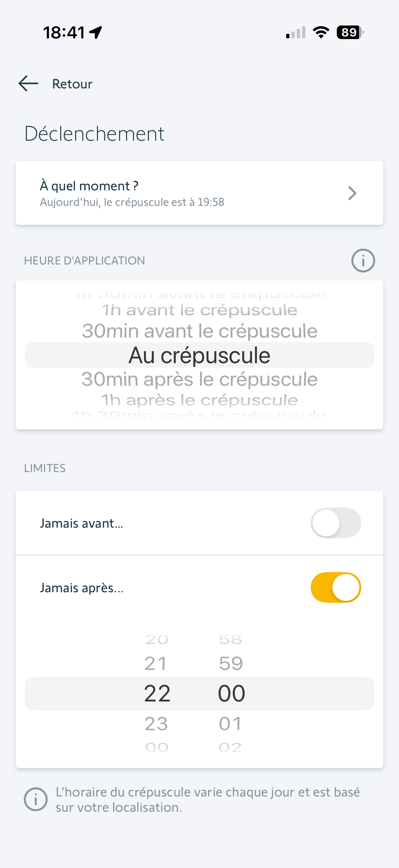
Task: Tap the Wi-Fi status icon
Action: click(x=321, y=32)
